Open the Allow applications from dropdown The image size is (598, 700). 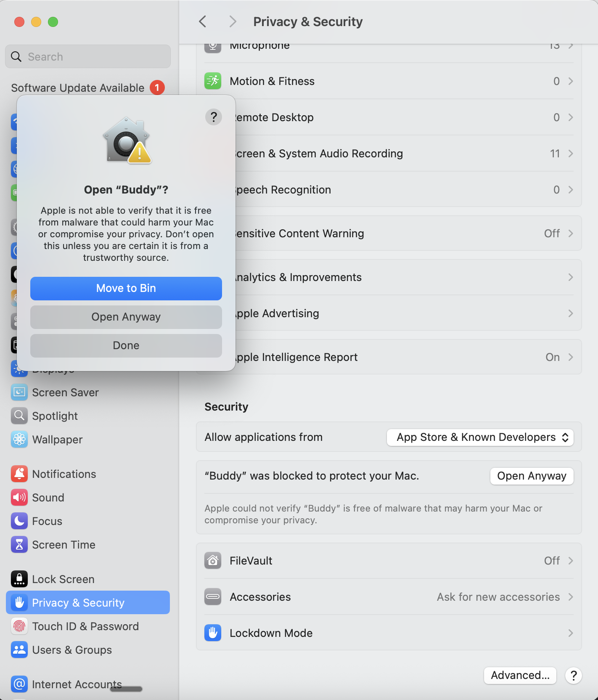480,437
